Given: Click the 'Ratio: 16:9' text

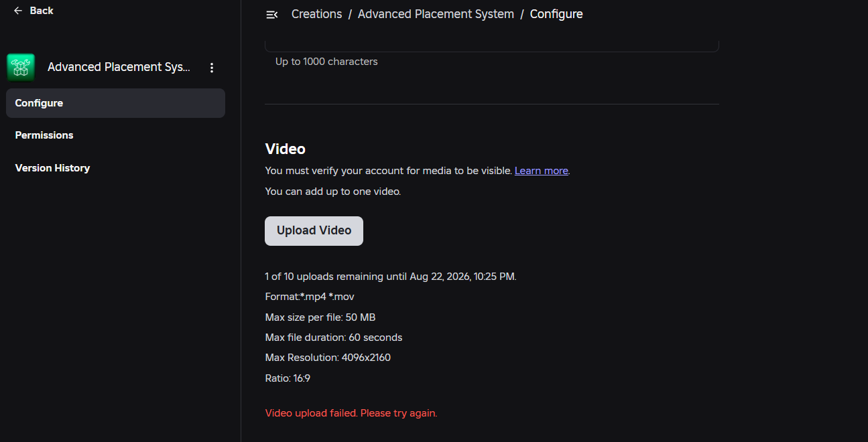Looking at the screenshot, I should pyautogui.click(x=288, y=378).
